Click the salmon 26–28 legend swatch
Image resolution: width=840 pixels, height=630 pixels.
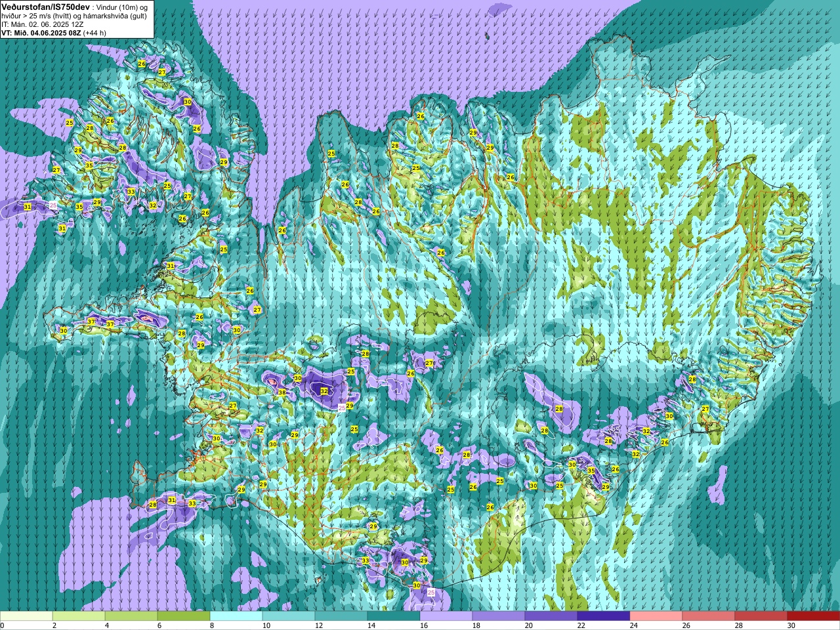[x=709, y=616]
